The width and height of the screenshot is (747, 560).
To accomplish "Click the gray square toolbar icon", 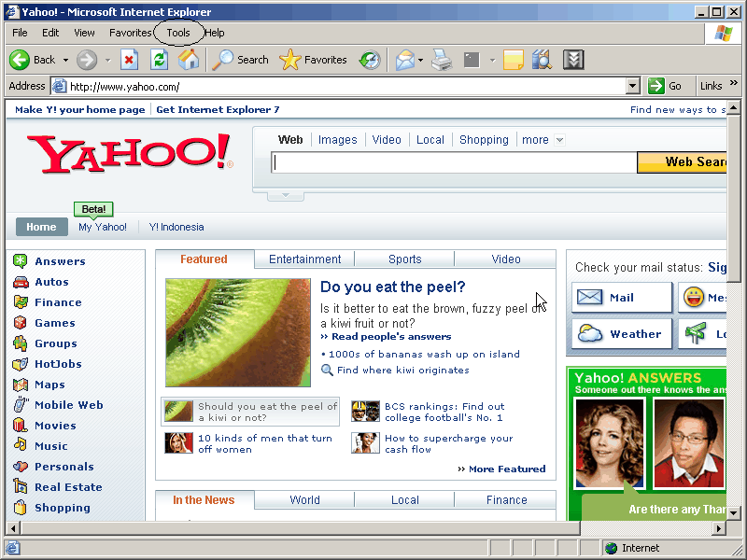I will [x=472, y=60].
